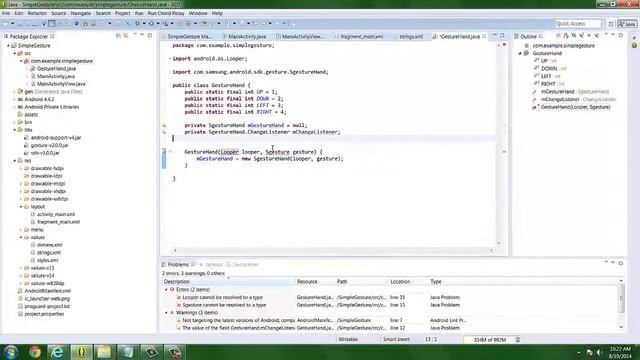Toggle Link with Editor in Package Explorer
Viewport: 640px width, 360px height.
point(126,36)
